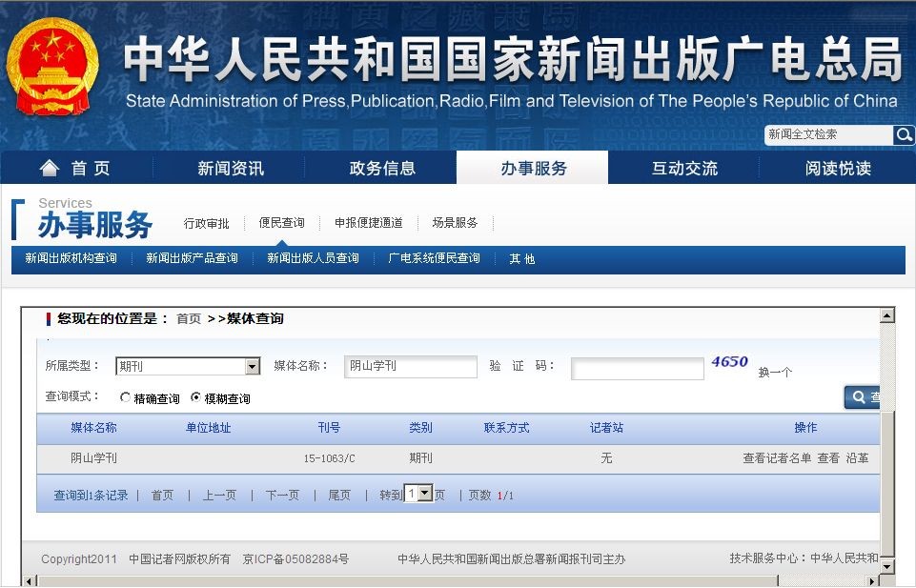Go to 下一页 in pagination
Viewport: 916px width, 588px height.
(282, 496)
